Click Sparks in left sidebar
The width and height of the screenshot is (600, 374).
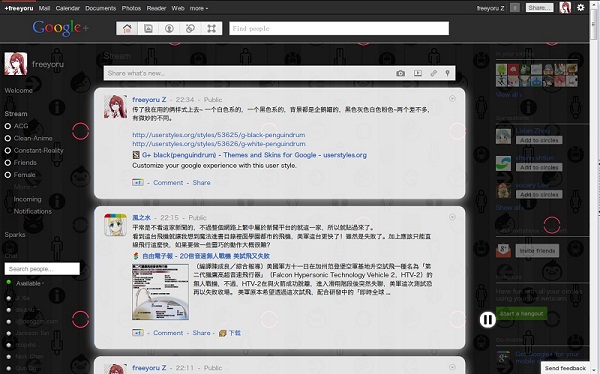pos(15,235)
